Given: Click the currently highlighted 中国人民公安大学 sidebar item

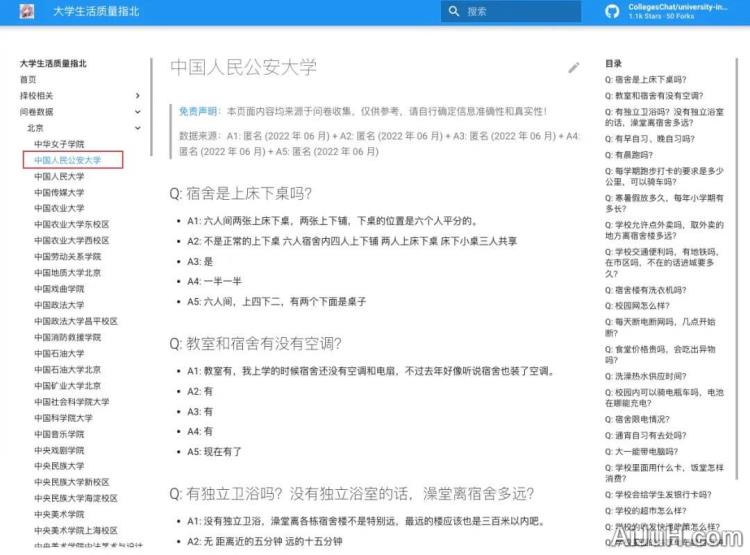Looking at the screenshot, I should click(67, 160).
